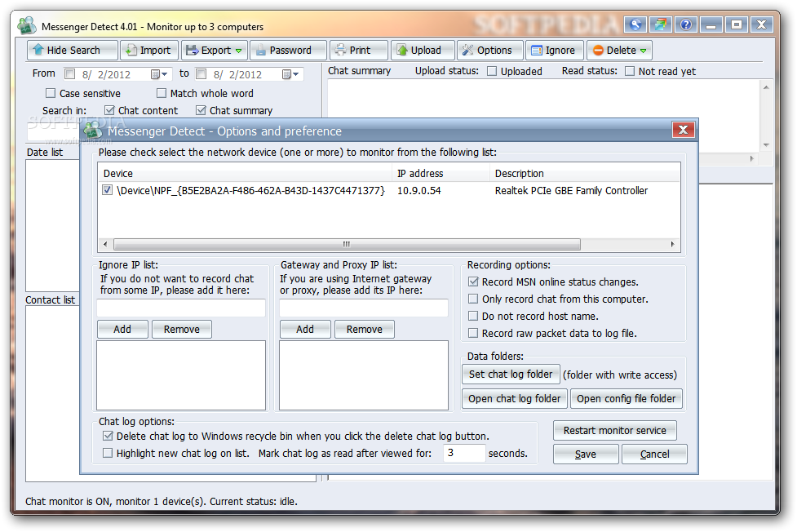
Task: Open Options from the toolbar
Action: tap(490, 51)
